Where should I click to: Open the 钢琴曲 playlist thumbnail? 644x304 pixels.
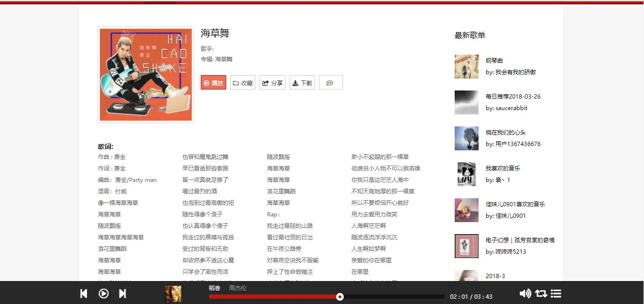point(467,67)
